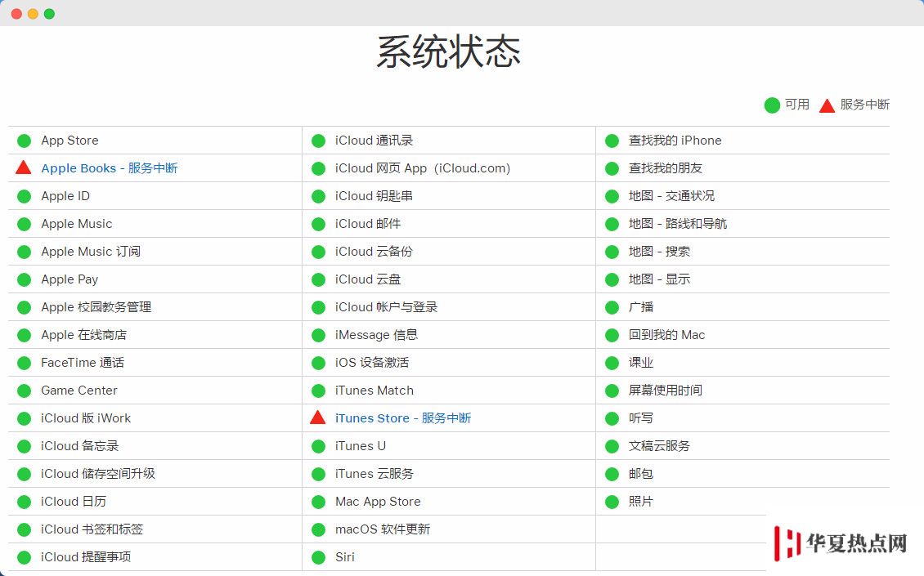Click the iOS 设备激活 entry

372,362
